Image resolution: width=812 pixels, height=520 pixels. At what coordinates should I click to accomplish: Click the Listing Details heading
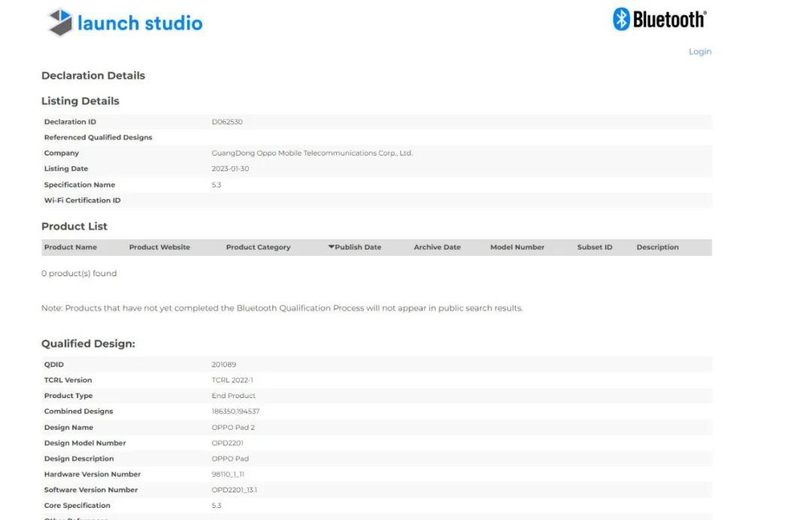pos(80,101)
